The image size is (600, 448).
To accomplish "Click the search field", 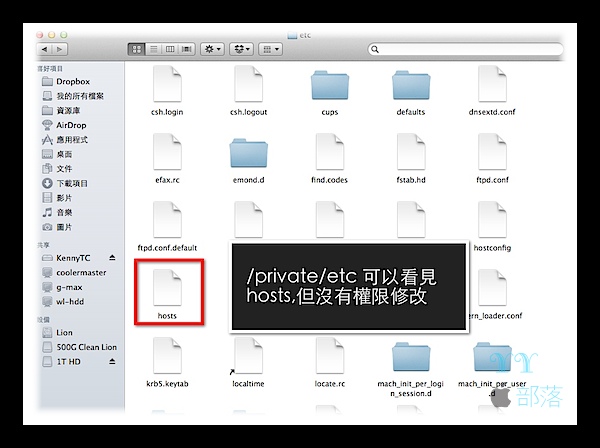I will tap(465, 49).
